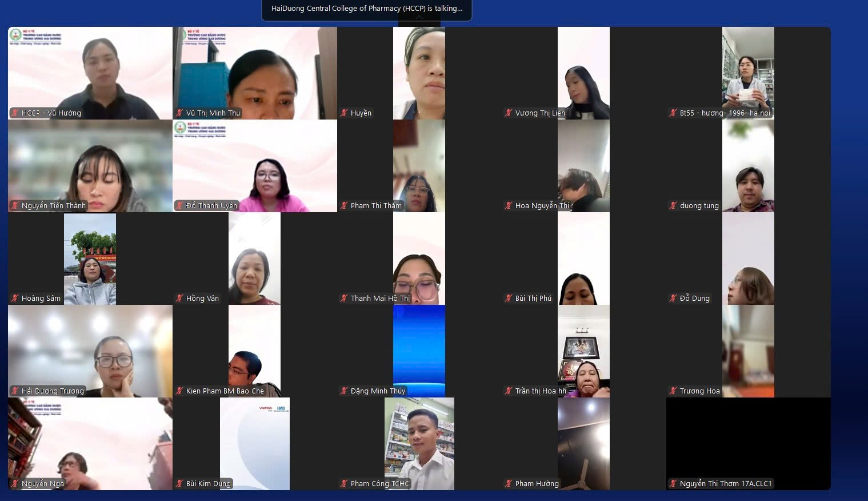Click the Bt55 - hương- 1996- ha noi label
Viewport: 868px width, 501px height.
725,113
